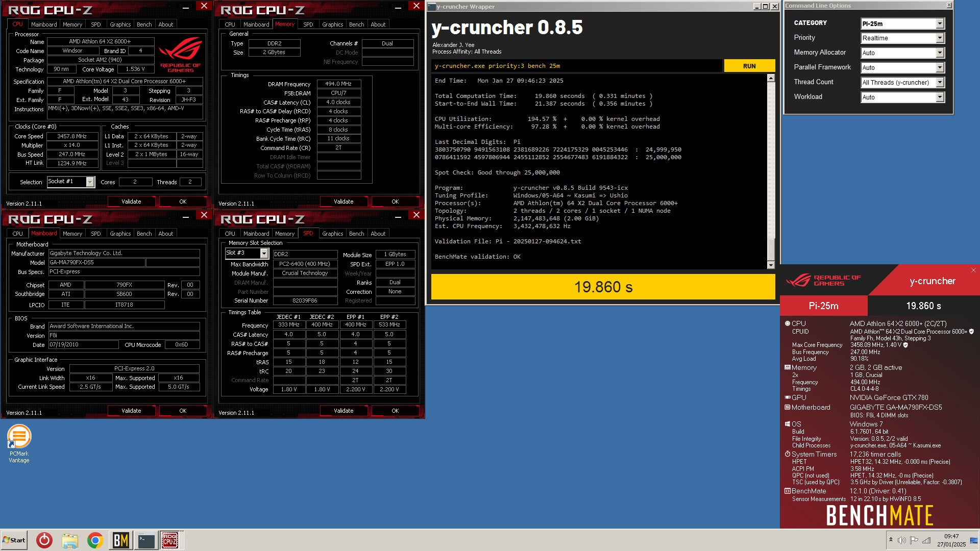Open the About tab in CPU-Z Memory window
This screenshot has width=980, height=551.
(378, 24)
